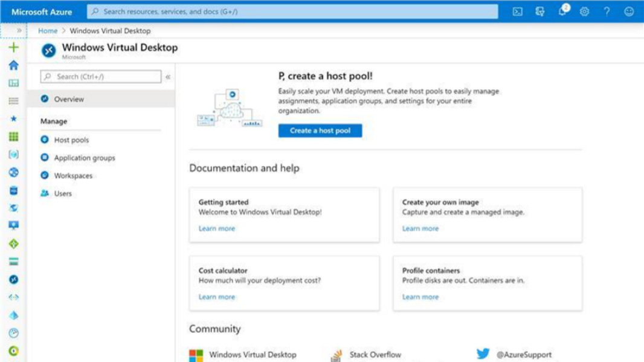Image resolution: width=644 pixels, height=362 pixels.
Task: Select Workspaces in the Manage section
Action: click(x=73, y=176)
